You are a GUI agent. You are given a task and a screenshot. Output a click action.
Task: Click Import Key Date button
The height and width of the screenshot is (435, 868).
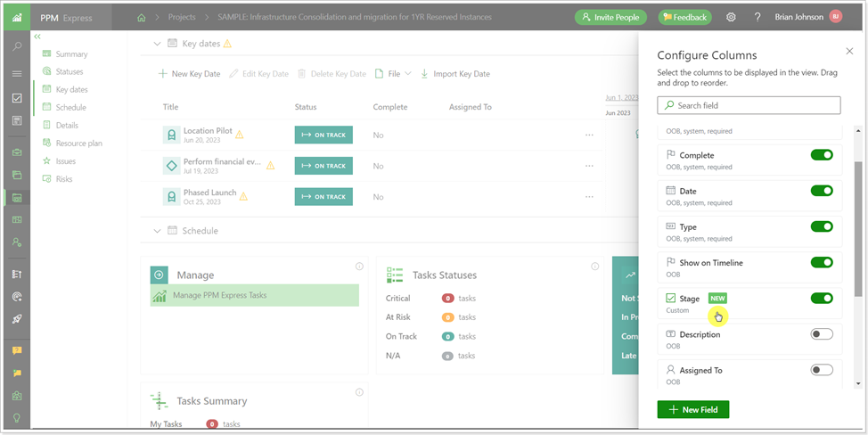pos(455,74)
